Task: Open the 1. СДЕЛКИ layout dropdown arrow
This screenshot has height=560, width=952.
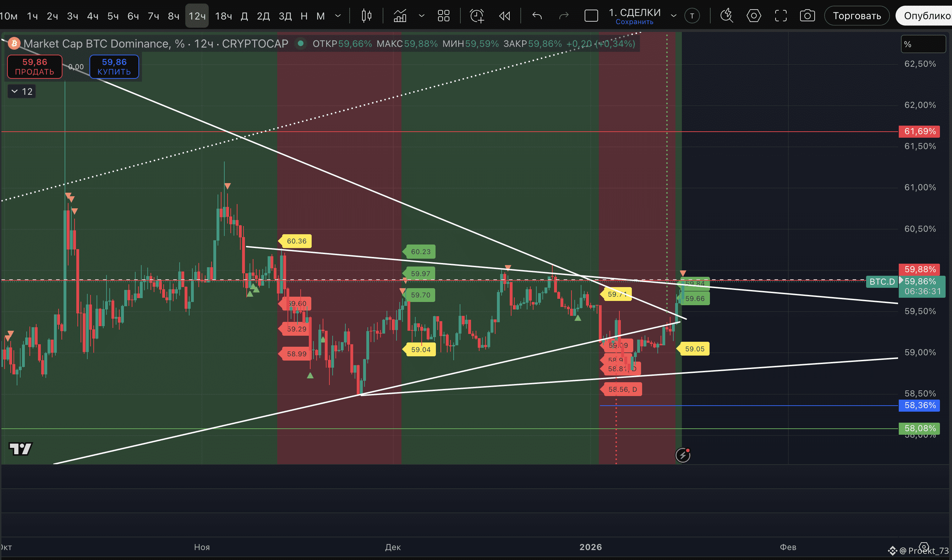Action: pyautogui.click(x=673, y=16)
